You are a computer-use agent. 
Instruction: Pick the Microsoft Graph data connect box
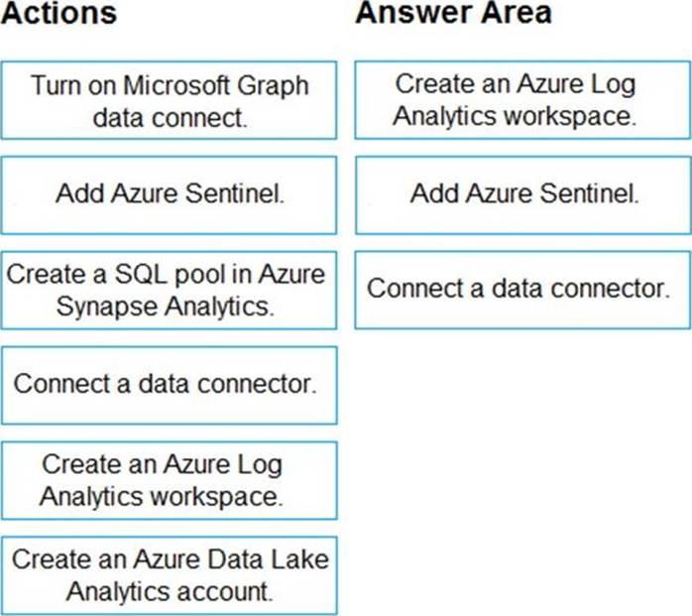(169, 100)
